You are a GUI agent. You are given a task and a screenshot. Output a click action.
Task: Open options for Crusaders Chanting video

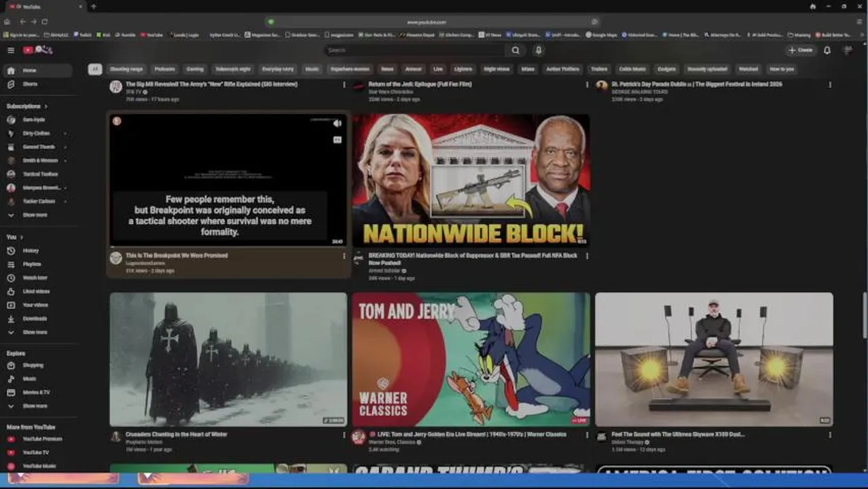[x=344, y=435]
